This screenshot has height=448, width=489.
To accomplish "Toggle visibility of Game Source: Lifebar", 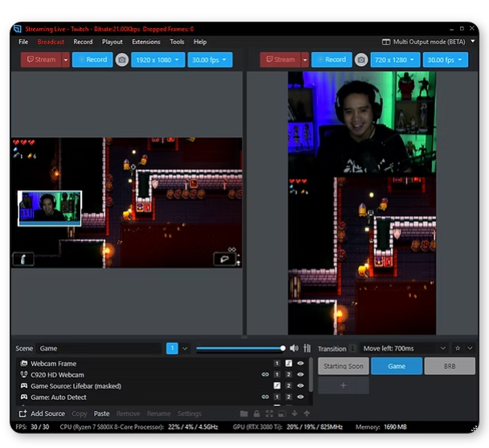I will [300, 386].
